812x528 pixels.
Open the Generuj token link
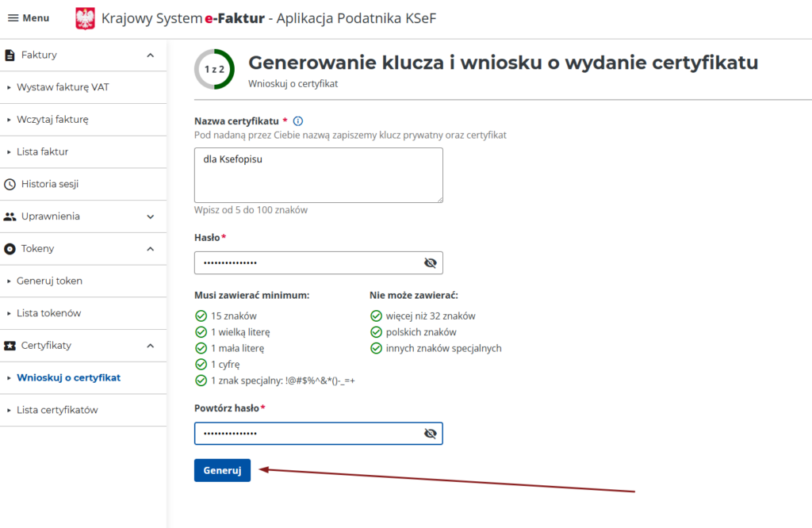click(x=49, y=281)
